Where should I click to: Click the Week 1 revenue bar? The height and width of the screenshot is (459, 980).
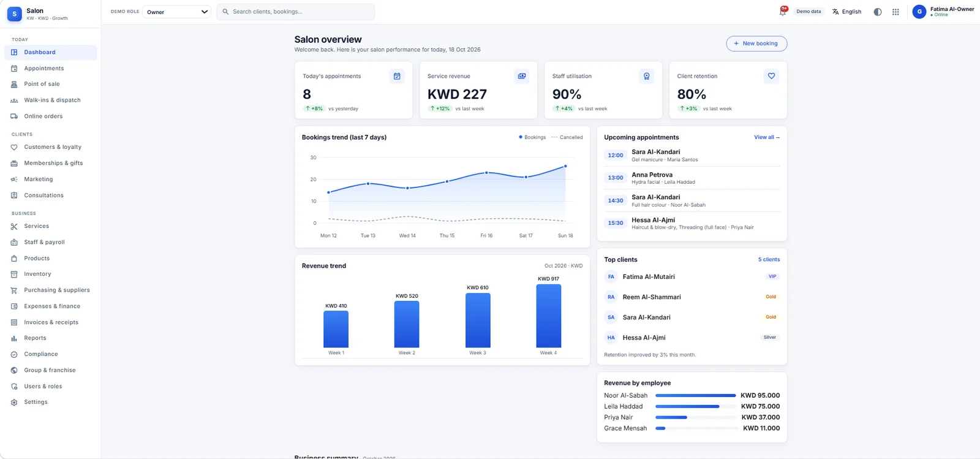(336, 330)
